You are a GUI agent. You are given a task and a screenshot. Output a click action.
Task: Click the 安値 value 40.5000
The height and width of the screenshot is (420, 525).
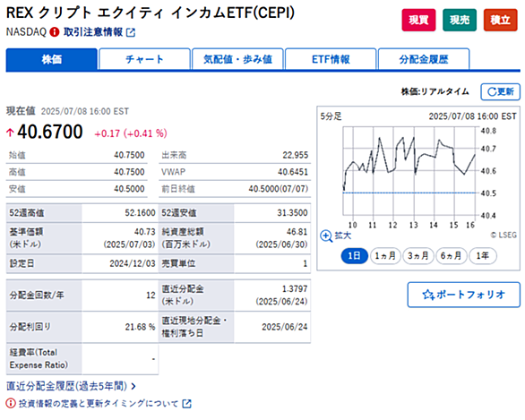(x=129, y=189)
